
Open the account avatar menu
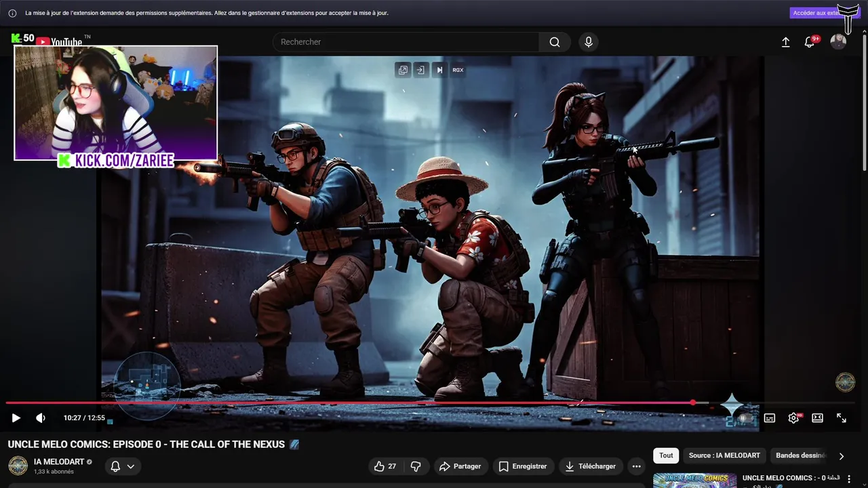point(839,42)
